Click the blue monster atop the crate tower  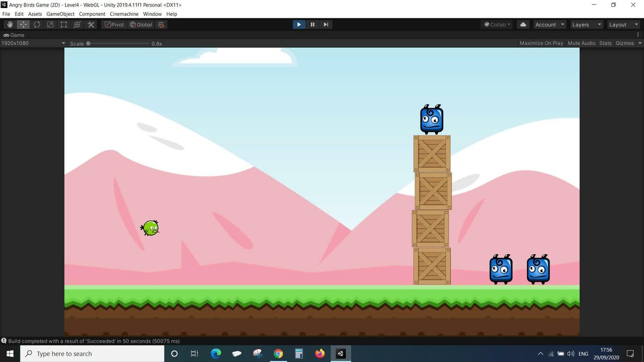point(432,120)
